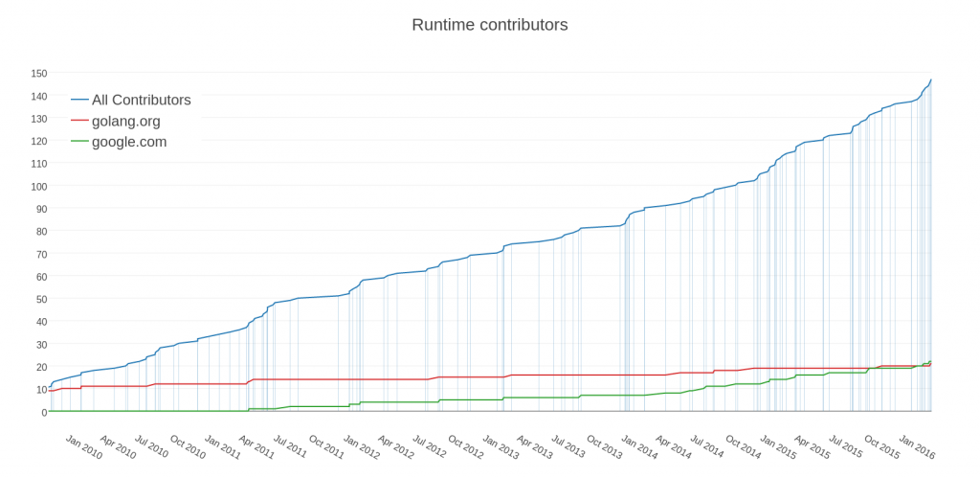
Task: Click the y-axis label 150
Action: click(x=38, y=73)
